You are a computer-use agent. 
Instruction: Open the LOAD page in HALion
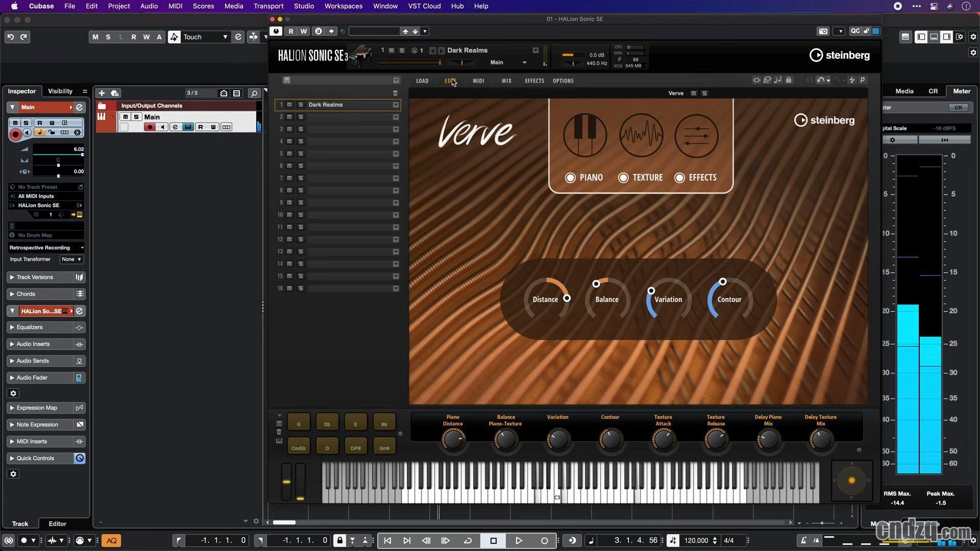tap(422, 81)
